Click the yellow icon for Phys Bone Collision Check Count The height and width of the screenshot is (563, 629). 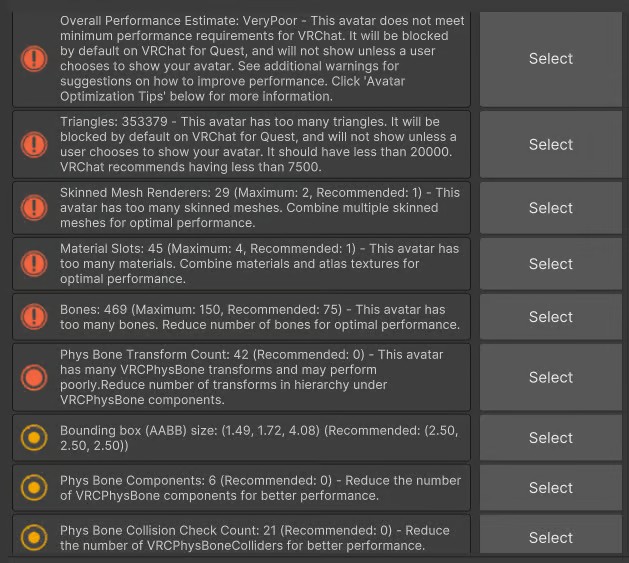point(34,537)
